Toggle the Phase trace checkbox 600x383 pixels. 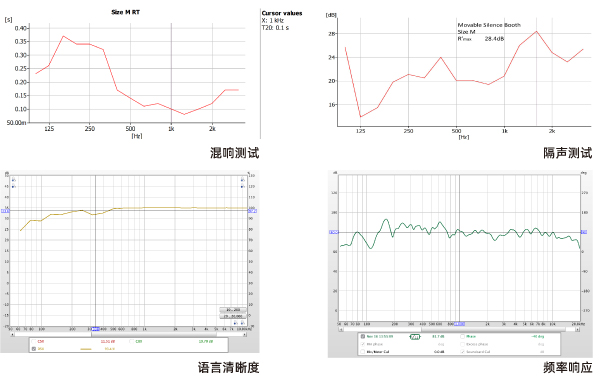tap(462, 336)
